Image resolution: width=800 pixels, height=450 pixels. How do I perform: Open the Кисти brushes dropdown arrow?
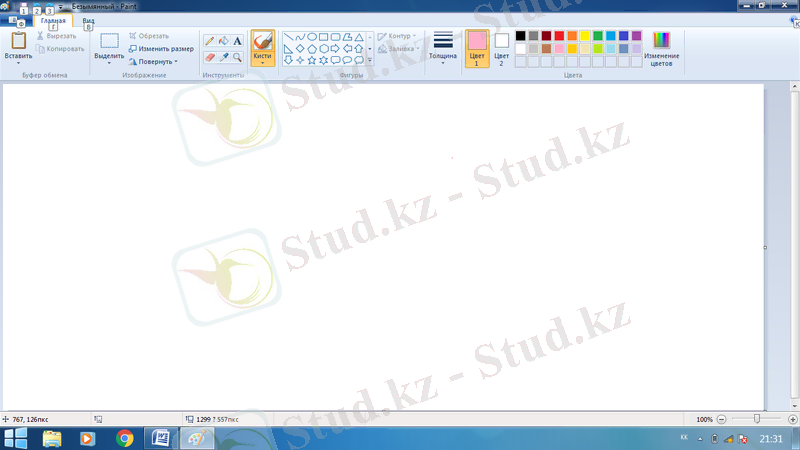coord(263,63)
